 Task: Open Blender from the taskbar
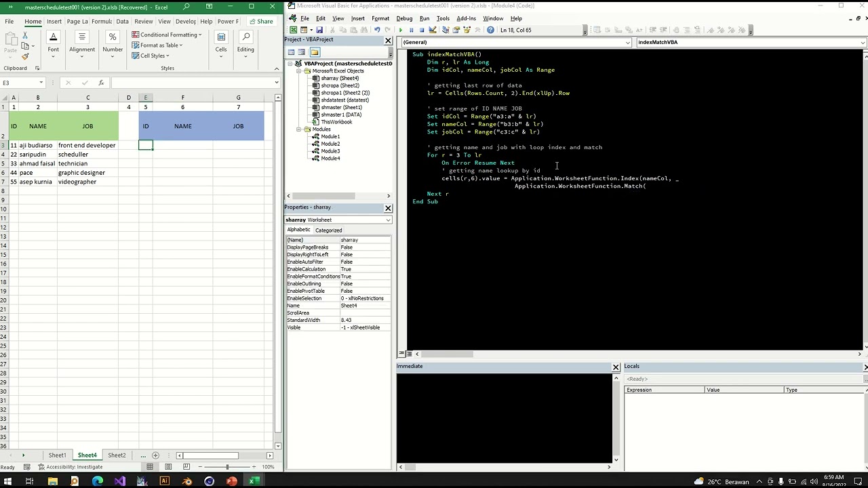186,481
